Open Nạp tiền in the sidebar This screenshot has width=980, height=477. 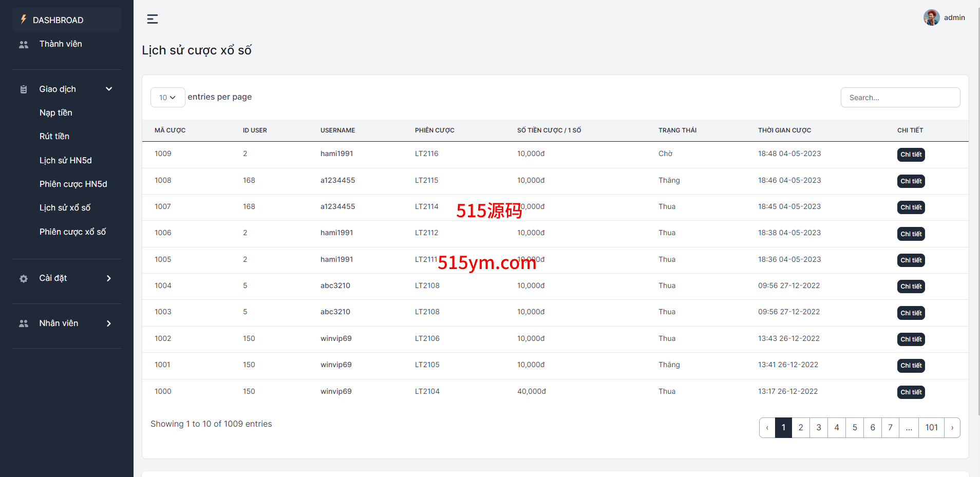click(56, 113)
